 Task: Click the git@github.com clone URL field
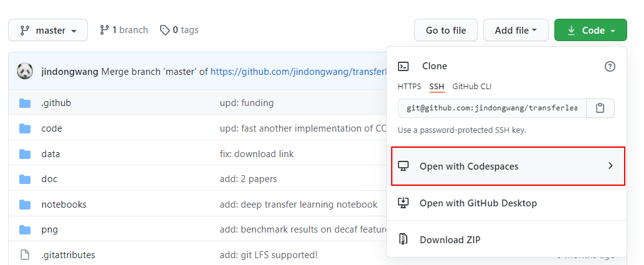click(492, 108)
